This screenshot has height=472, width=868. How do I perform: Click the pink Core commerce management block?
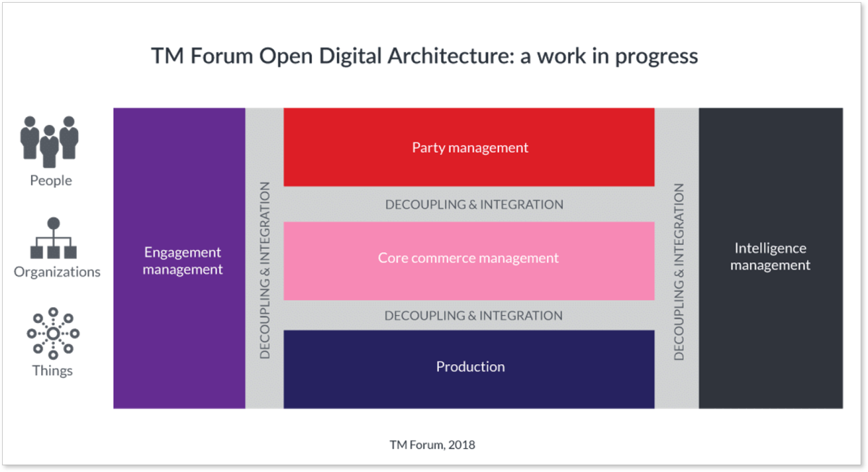(469, 260)
